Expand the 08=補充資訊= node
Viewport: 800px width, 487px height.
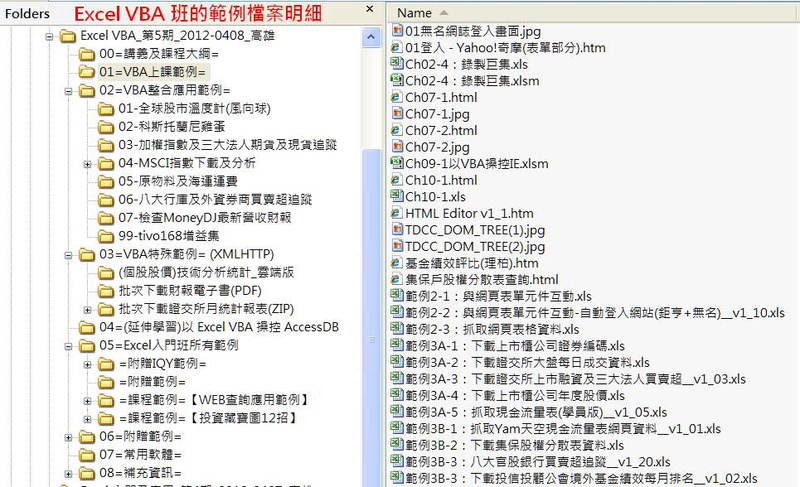(68, 474)
